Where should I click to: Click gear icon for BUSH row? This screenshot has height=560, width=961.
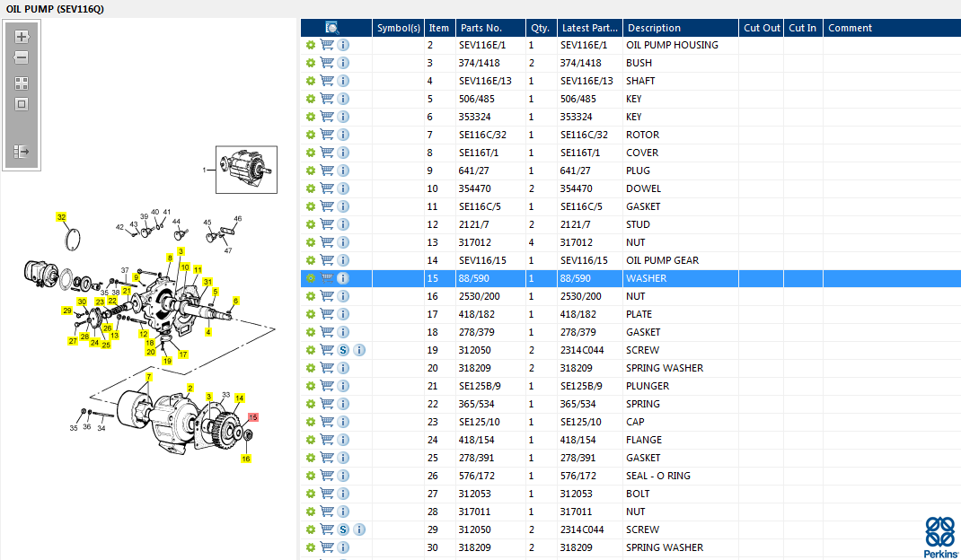(311, 63)
